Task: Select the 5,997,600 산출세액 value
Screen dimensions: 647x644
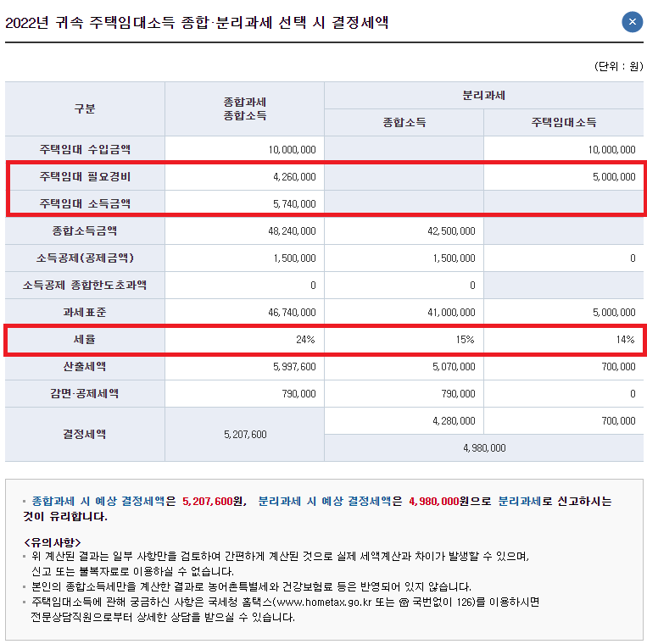Action: point(294,367)
